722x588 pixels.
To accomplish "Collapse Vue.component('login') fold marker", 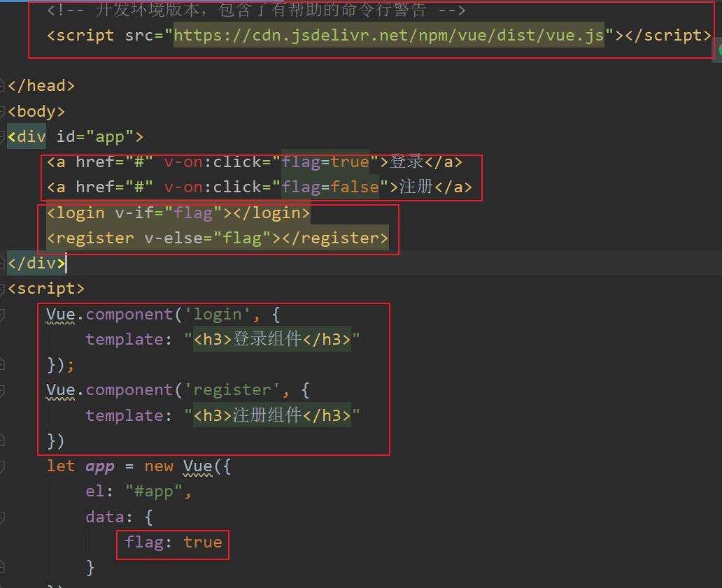I will tap(3, 315).
